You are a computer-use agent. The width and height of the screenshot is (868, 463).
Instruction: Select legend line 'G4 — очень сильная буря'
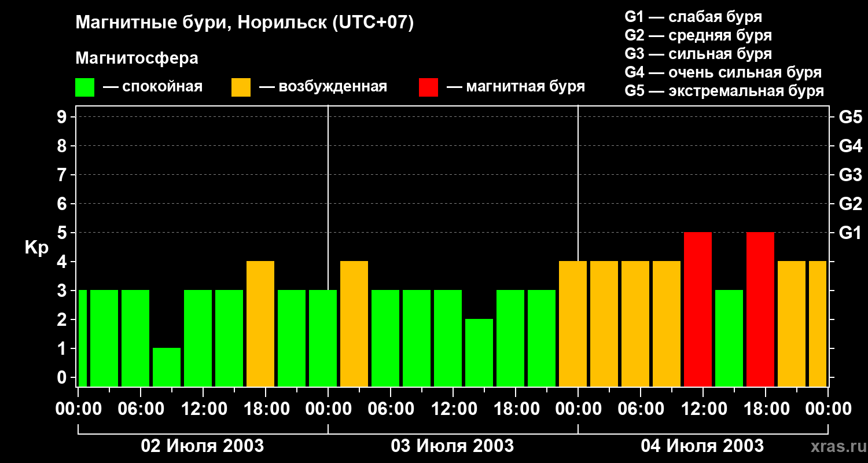tap(723, 72)
